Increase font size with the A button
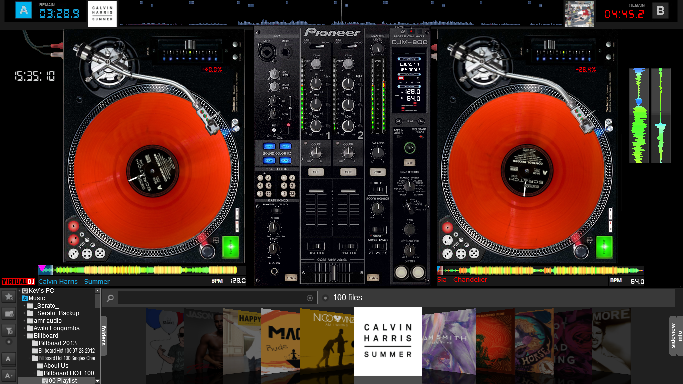This screenshot has width=683, height=384. pos(8,359)
